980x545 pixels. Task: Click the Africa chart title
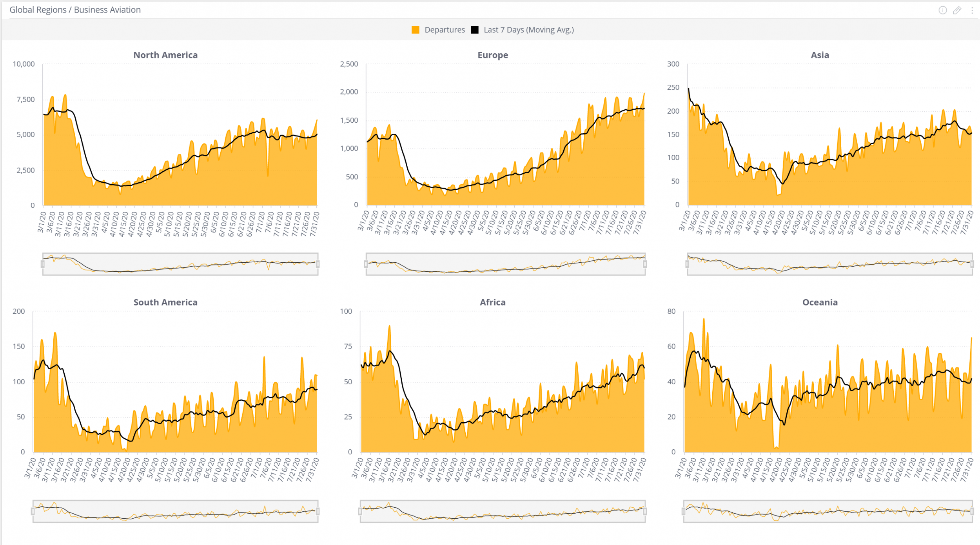pos(493,302)
